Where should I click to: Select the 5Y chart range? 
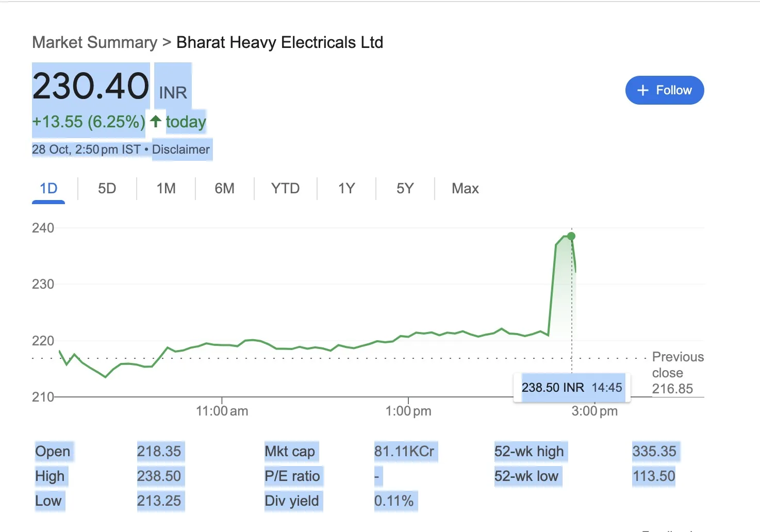405,188
